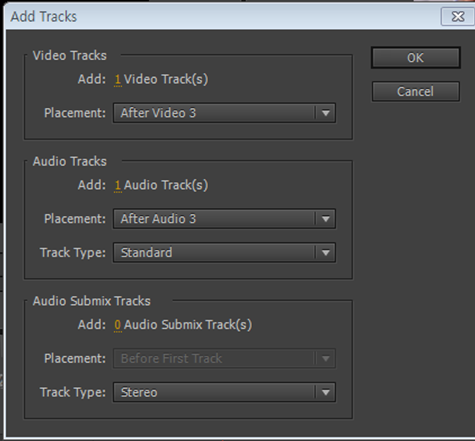Click the arrow beside Standard track type

click(326, 253)
